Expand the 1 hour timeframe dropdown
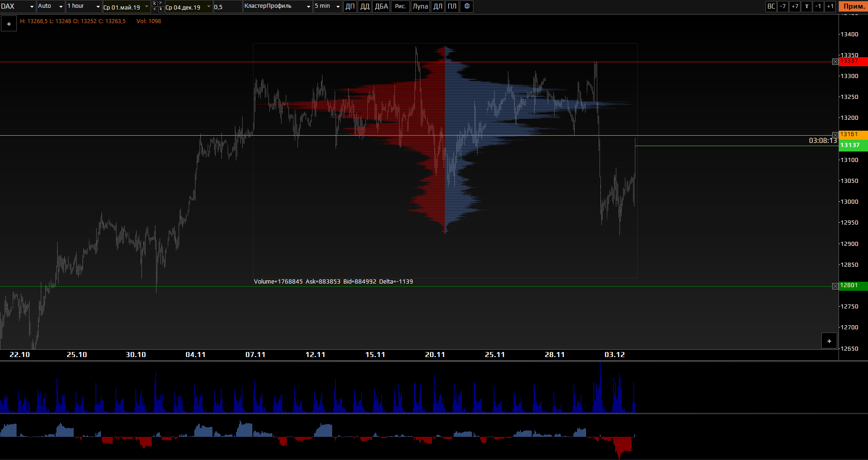Image resolution: width=868 pixels, height=460 pixels. click(83, 6)
